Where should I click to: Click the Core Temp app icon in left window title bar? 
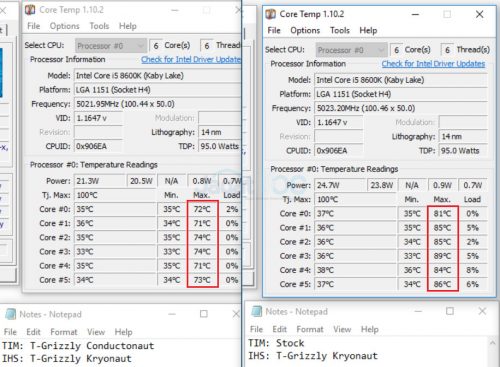click(x=30, y=10)
